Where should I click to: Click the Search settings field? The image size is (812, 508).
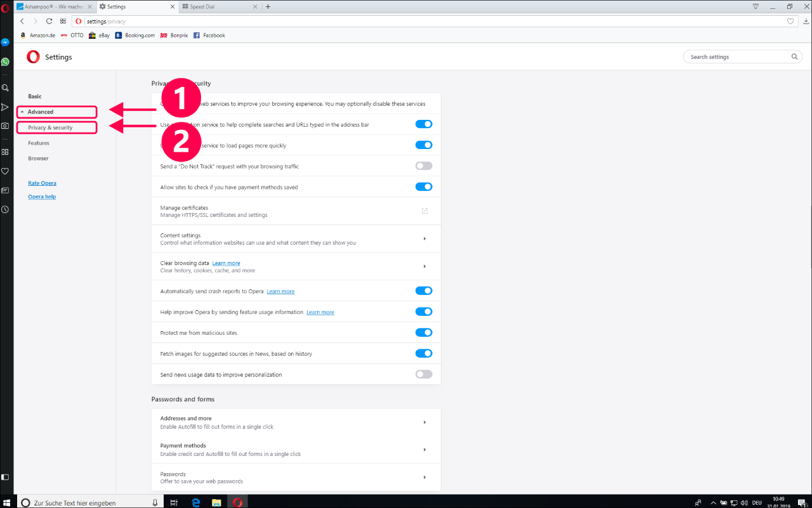pyautogui.click(x=739, y=57)
